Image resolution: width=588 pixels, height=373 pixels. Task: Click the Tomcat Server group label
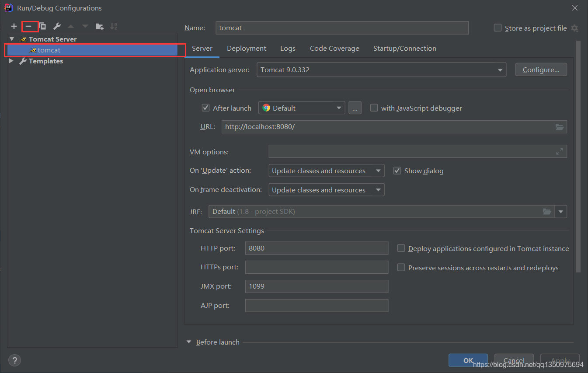(x=53, y=39)
